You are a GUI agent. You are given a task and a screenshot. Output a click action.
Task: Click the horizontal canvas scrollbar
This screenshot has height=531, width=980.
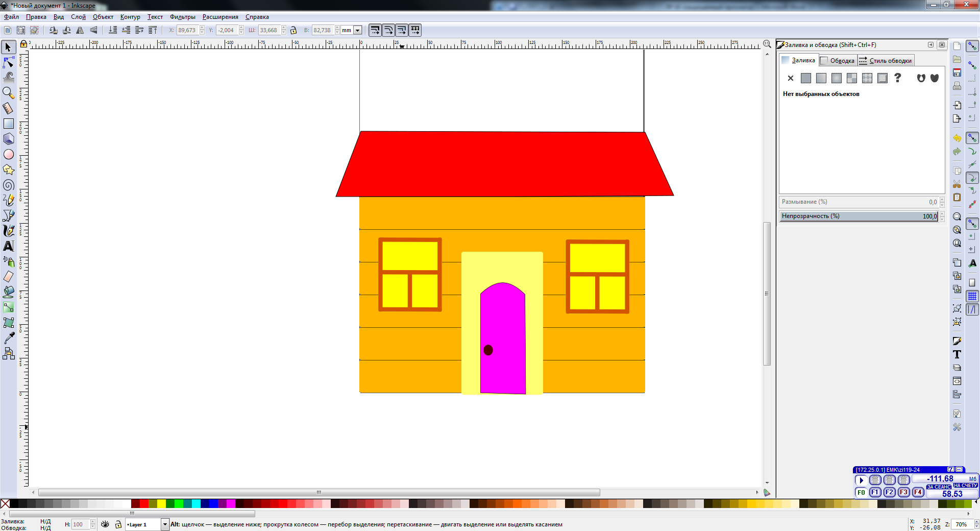click(x=319, y=493)
